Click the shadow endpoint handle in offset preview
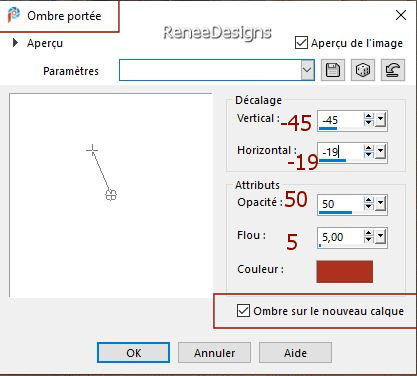The height and width of the screenshot is (376, 417). click(111, 195)
